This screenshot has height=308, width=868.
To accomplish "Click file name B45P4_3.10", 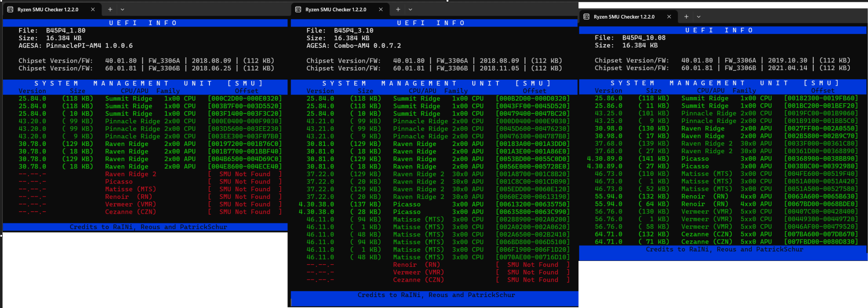I will point(353,31).
